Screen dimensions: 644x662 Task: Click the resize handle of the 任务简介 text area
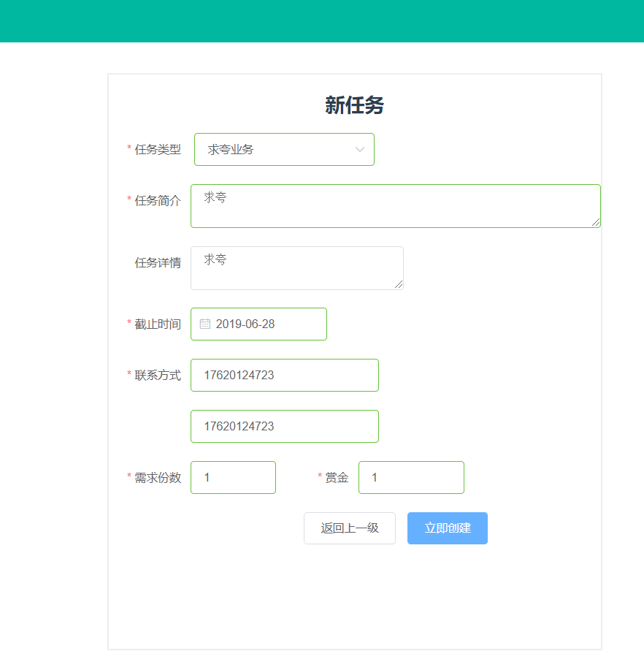point(596,223)
